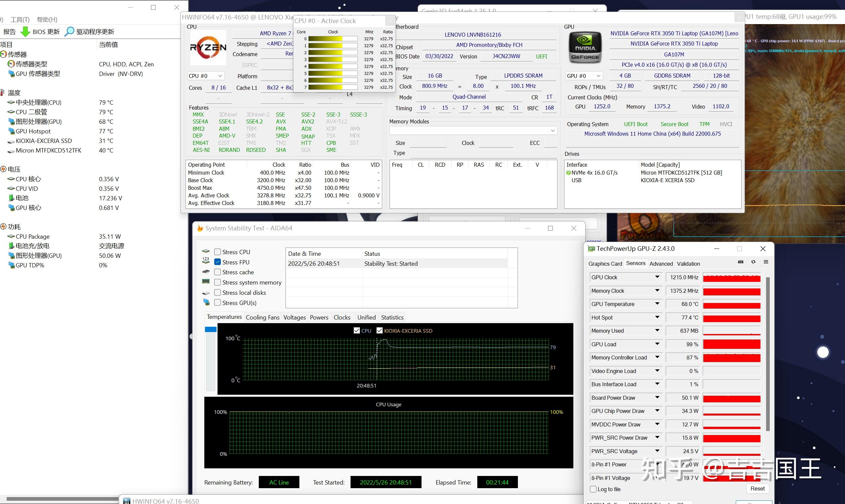The image size is (845, 504).
Task: Switch to the Powers tab in AIDA64
Action: tap(319, 317)
